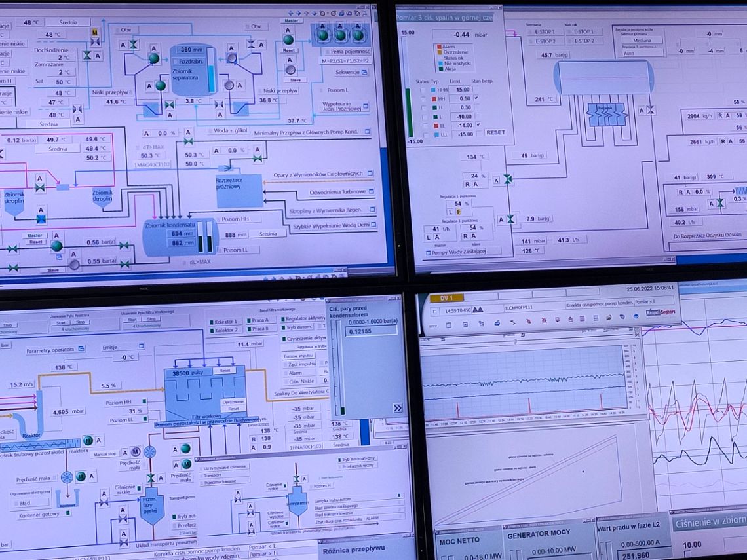Click the 0.12155 value field
This screenshot has width=747, height=560.
pos(372,331)
